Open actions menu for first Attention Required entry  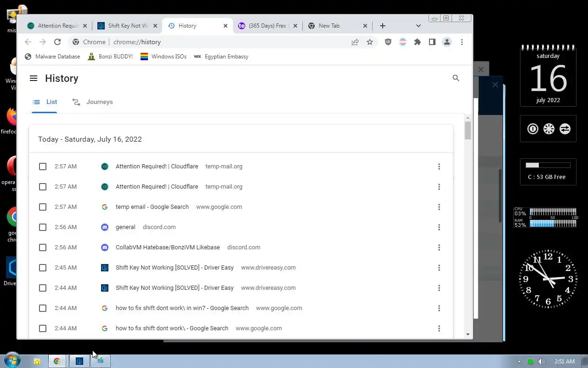pos(439,167)
